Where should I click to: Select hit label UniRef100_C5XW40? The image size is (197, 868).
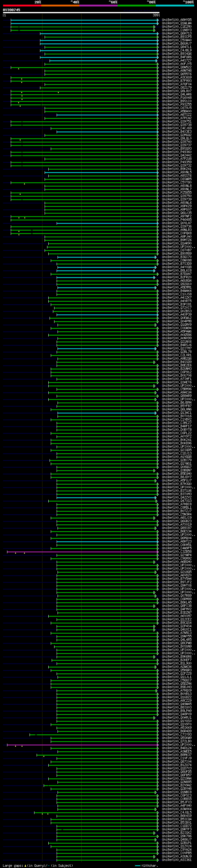pyautogui.click(x=176, y=40)
